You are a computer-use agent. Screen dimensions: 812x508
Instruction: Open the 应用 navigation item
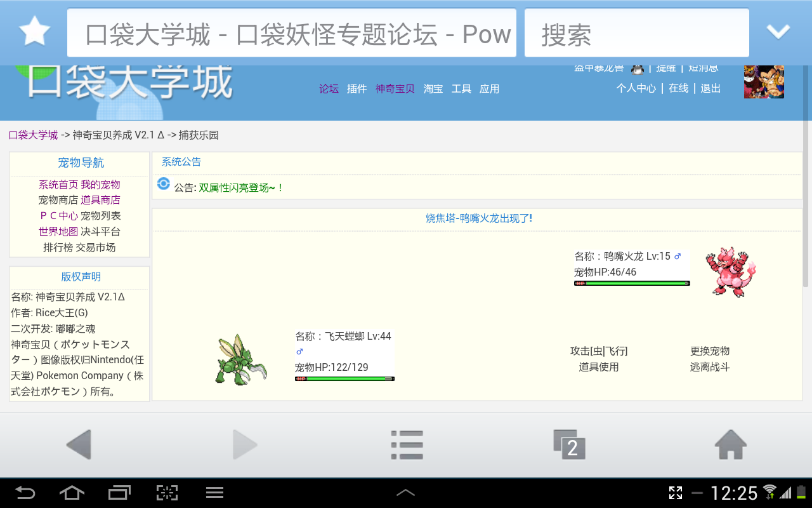(x=489, y=89)
